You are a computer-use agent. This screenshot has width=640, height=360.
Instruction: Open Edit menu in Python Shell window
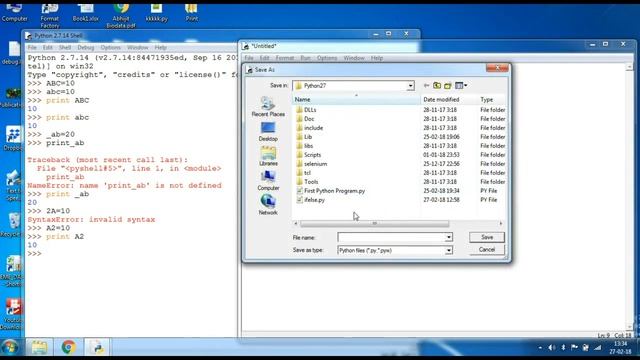[47, 47]
